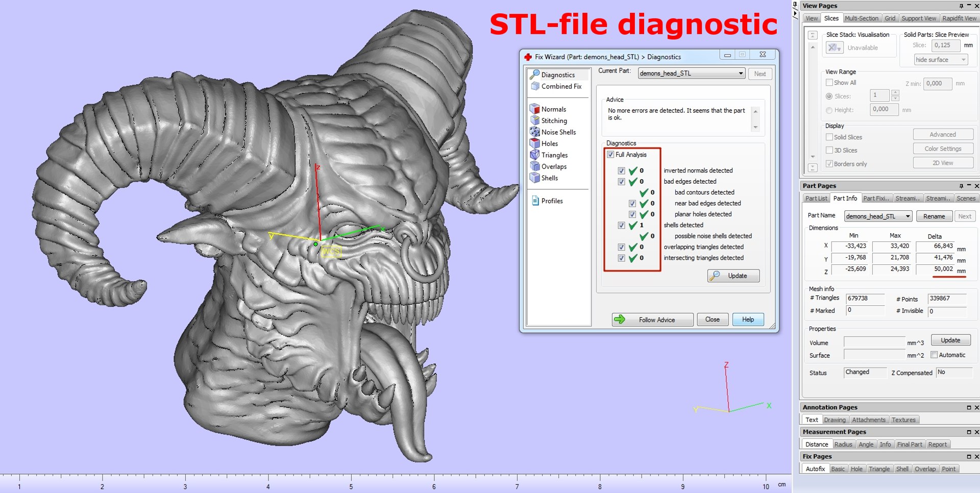980x493 pixels.
Task: Click the Help button in Fix Wizard
Action: coord(748,319)
